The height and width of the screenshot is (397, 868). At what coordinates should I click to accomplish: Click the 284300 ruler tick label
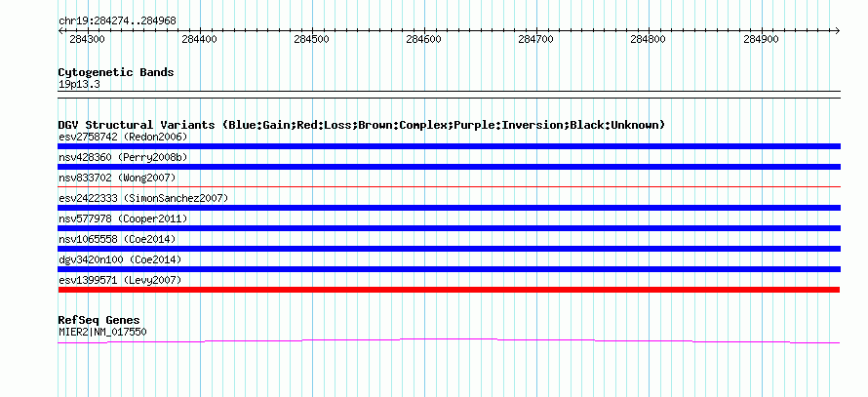click(89, 39)
